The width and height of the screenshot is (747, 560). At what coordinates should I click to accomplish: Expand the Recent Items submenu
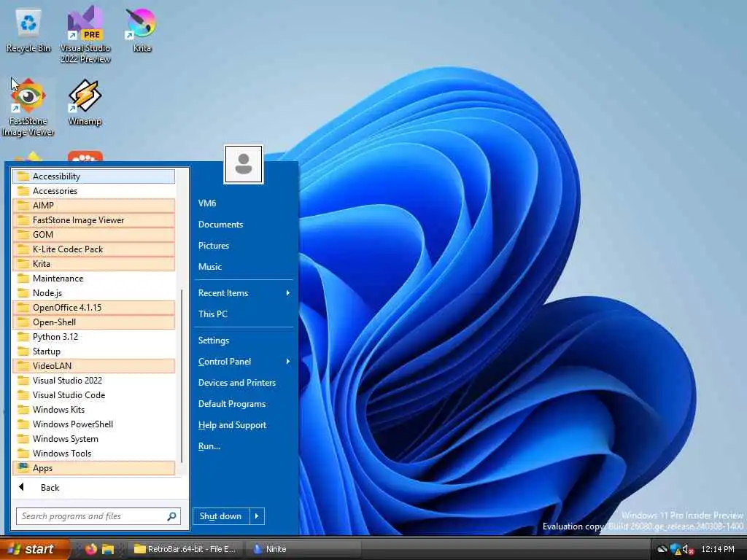243,293
